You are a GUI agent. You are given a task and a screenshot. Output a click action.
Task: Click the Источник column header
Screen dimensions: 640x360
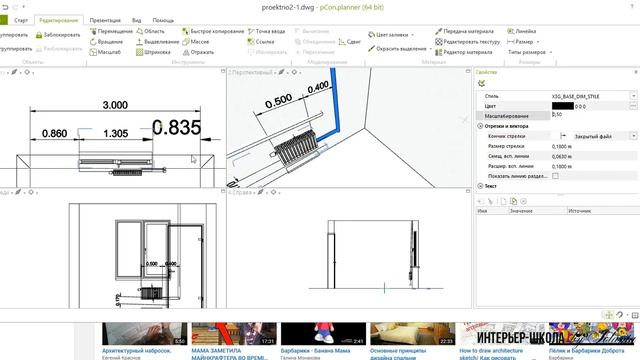(x=603, y=211)
